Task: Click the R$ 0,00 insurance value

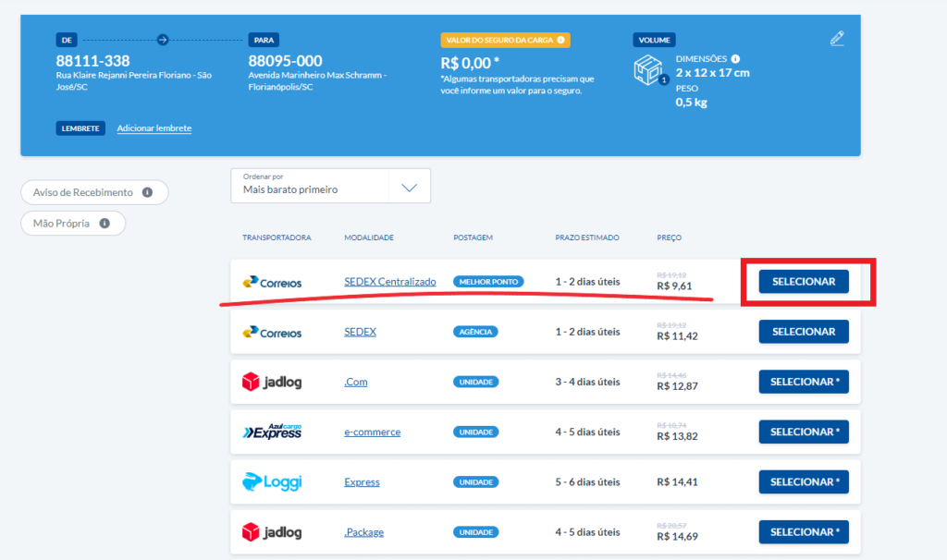Action: point(470,63)
